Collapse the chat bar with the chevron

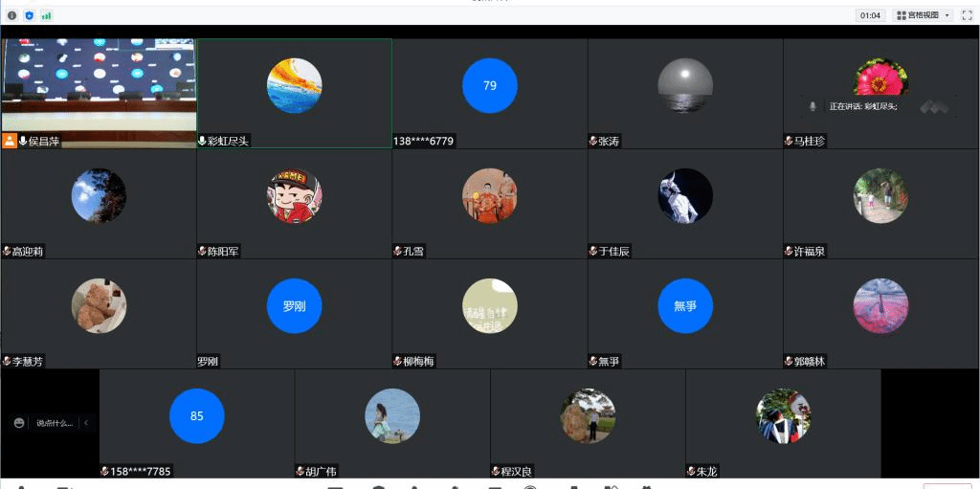coord(86,423)
